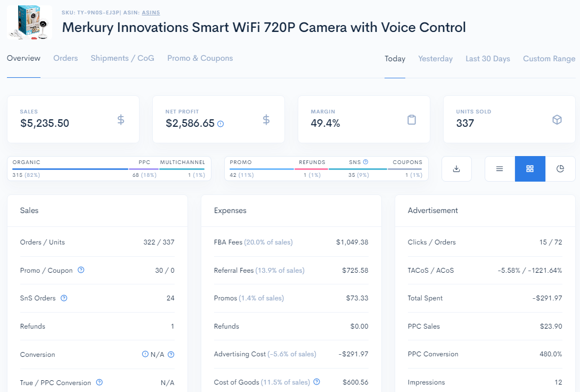This screenshot has width=580, height=392.
Task: Click the dollar icon in Net Profit card
Action: pos(266,119)
